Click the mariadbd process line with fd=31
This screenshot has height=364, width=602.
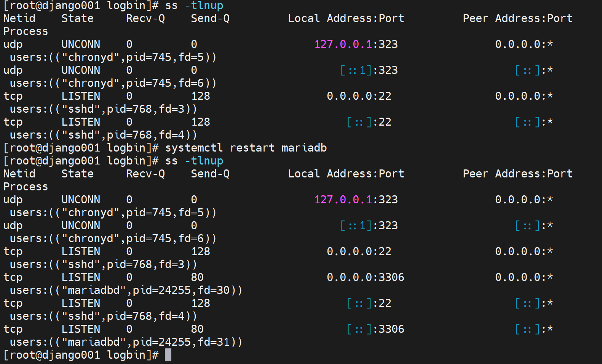126,342
